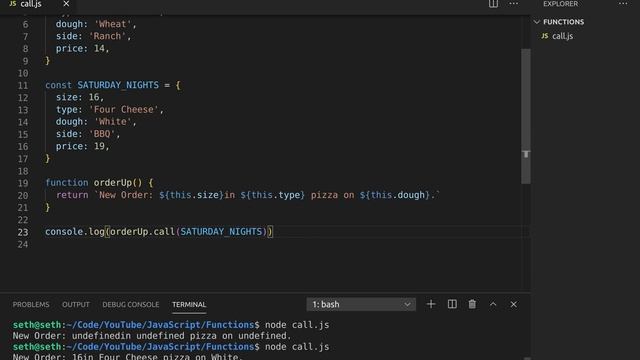Screen dimensions: 640x360
Task: Click 'orderUp' function name on line 19
Action: click(x=113, y=182)
